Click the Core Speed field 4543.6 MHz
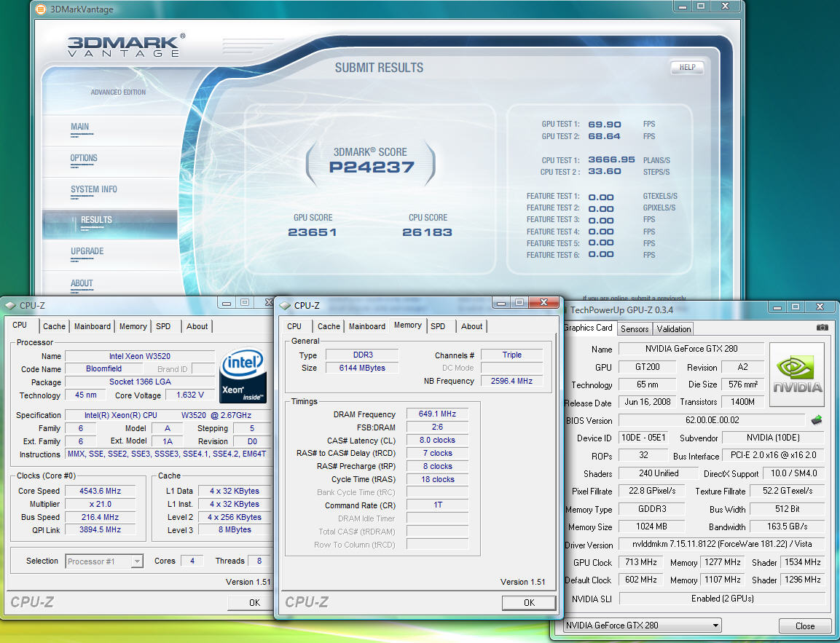The image size is (840, 643). [101, 491]
